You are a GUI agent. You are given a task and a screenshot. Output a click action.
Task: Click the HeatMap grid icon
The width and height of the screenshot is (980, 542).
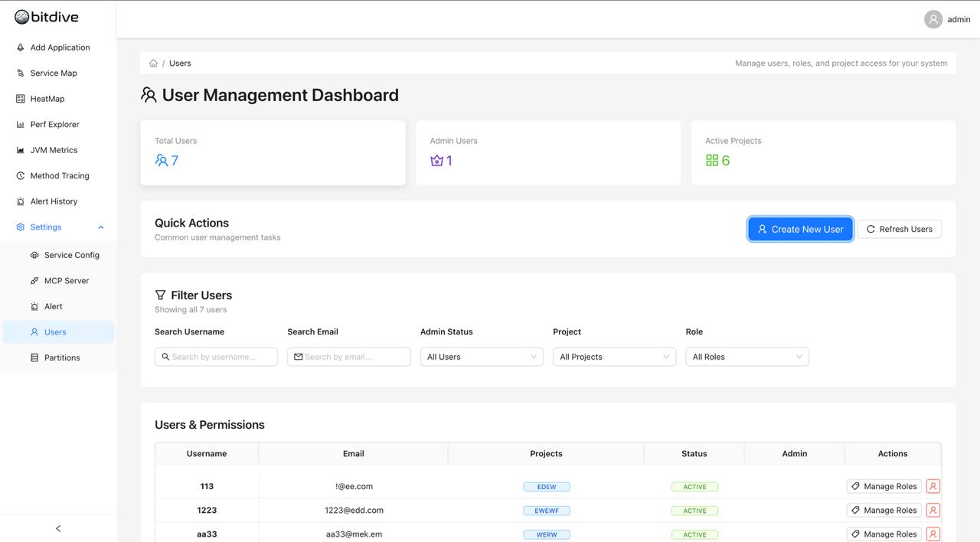[21, 99]
